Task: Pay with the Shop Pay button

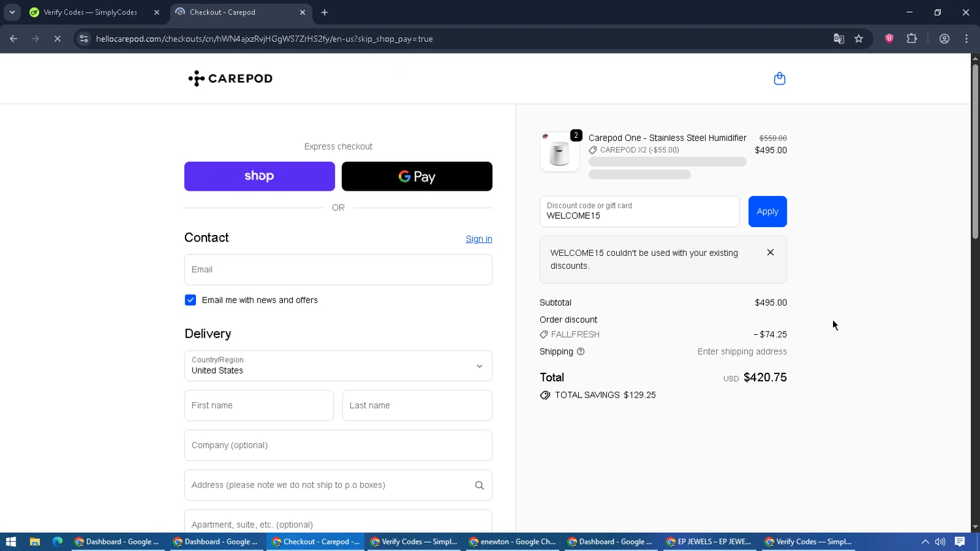Action: coord(259,176)
